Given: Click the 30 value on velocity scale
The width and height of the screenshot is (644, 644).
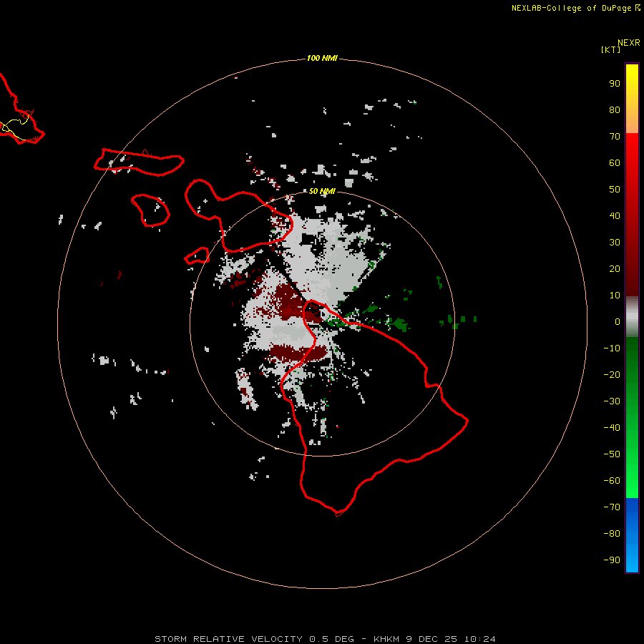Looking at the screenshot, I should click(x=615, y=243).
